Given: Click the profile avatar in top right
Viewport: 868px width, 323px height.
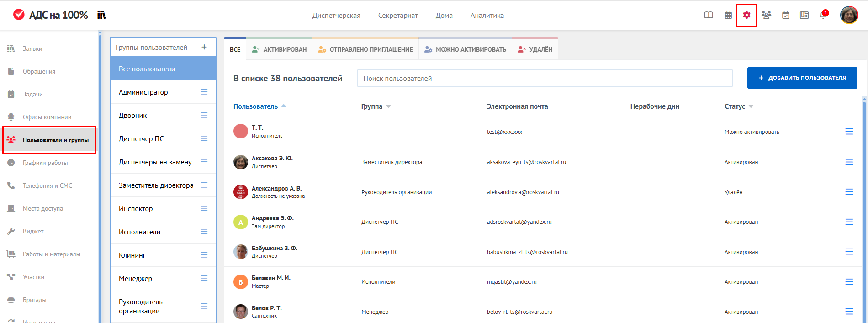Looking at the screenshot, I should [x=849, y=15].
